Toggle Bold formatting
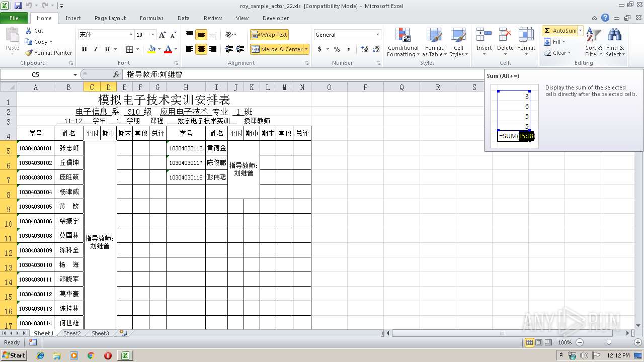This screenshot has height=362, width=644. [x=84, y=49]
